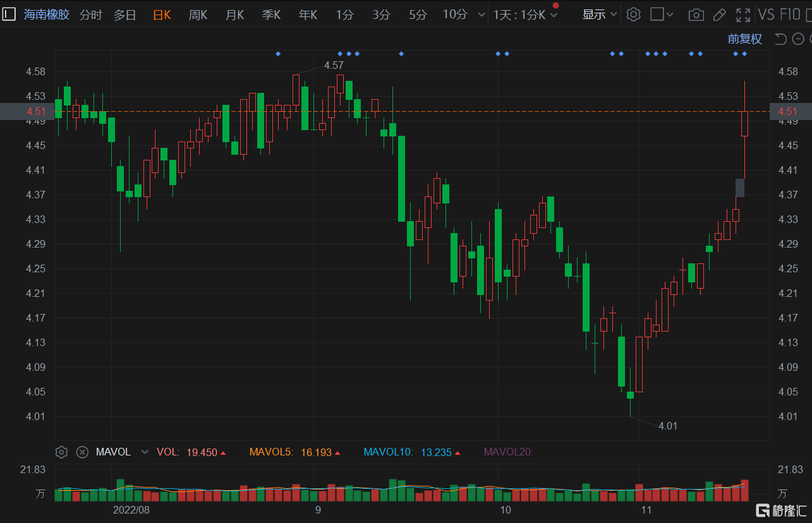Image resolution: width=812 pixels, height=523 pixels.
Task: Expand more minute intervals after 10分
Action: click(x=482, y=15)
